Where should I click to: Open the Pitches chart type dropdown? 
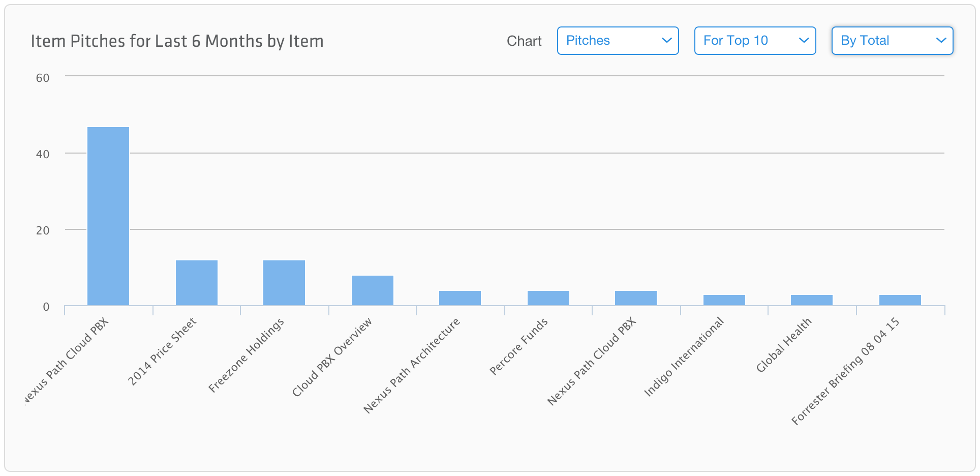point(618,41)
